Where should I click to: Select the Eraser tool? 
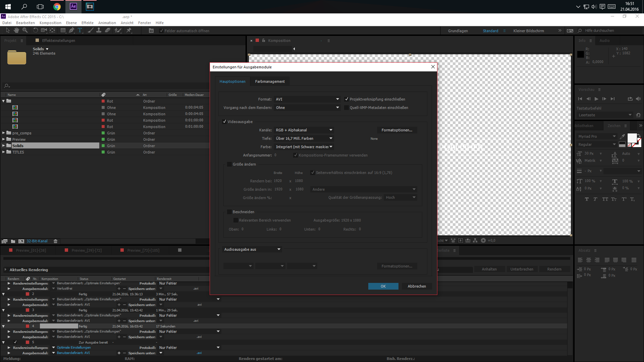[x=108, y=31]
